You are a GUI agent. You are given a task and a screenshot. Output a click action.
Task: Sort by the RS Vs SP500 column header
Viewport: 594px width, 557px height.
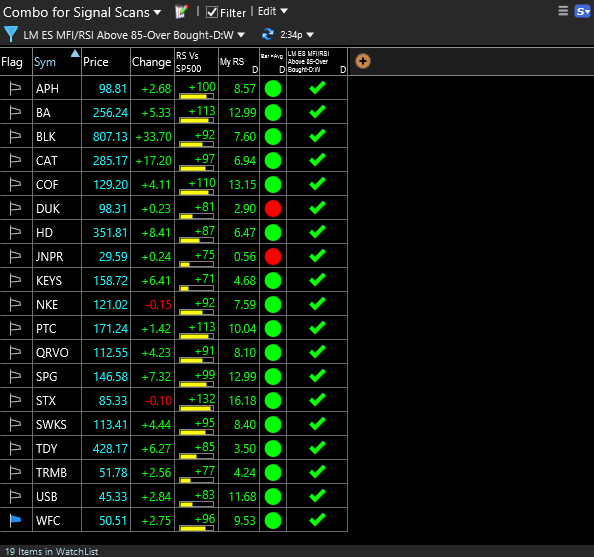tap(196, 62)
